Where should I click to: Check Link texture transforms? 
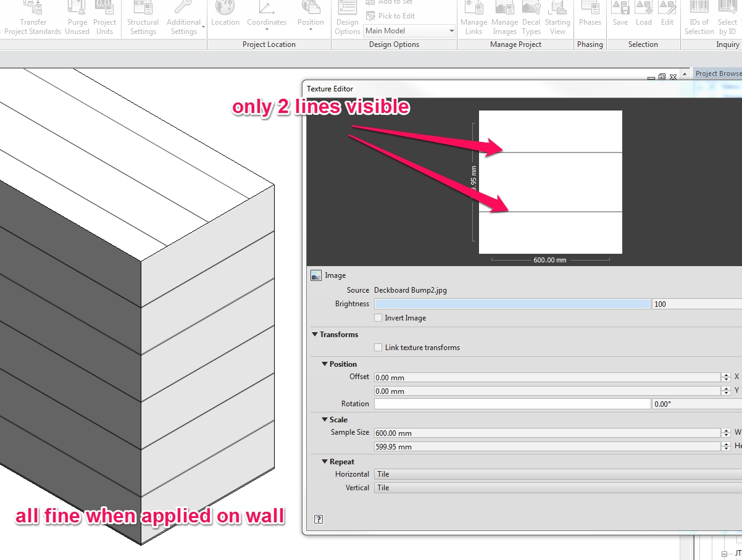378,347
